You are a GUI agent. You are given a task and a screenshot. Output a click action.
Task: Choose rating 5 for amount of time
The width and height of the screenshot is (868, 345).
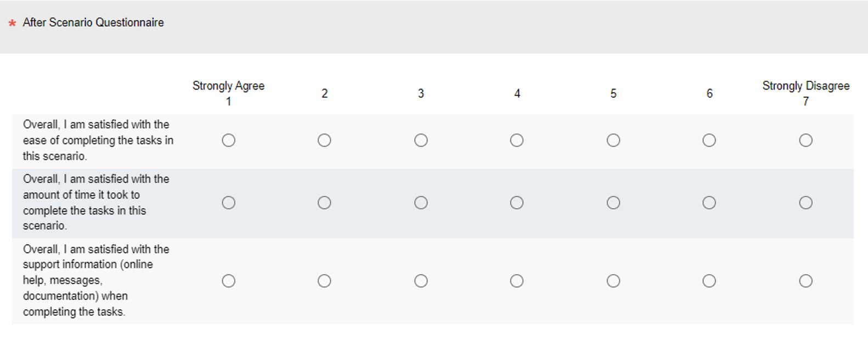613,203
